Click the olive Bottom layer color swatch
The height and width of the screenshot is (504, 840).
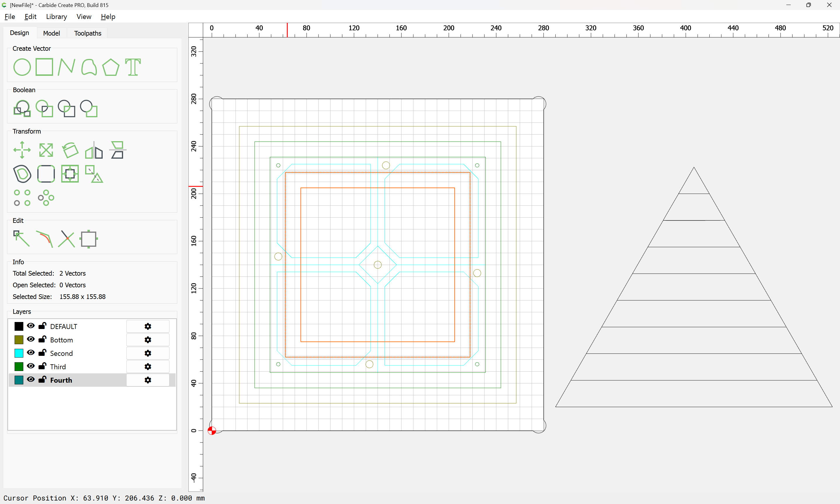(19, 339)
